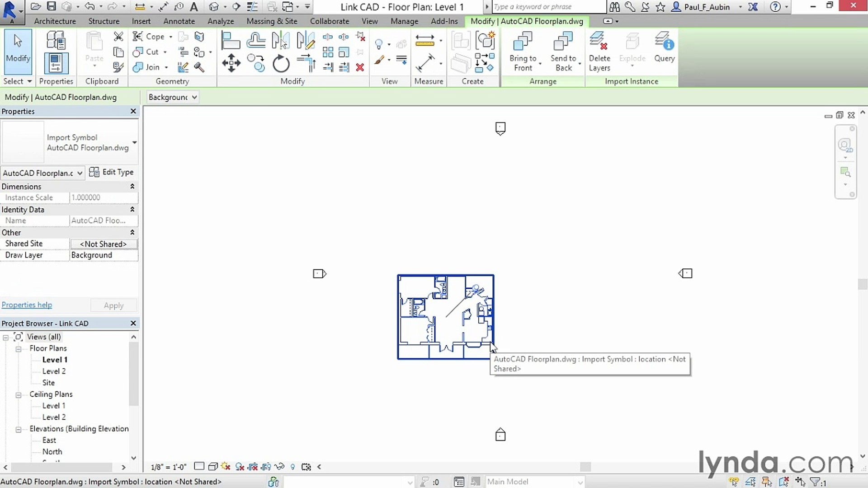Click the Undo arrow icon
The image size is (868, 488).
click(x=90, y=6)
